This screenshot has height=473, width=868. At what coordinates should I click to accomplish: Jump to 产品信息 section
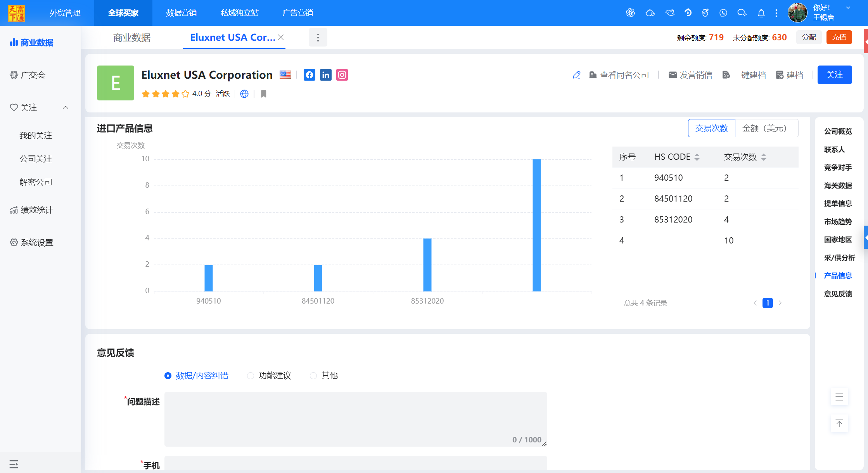click(x=838, y=276)
